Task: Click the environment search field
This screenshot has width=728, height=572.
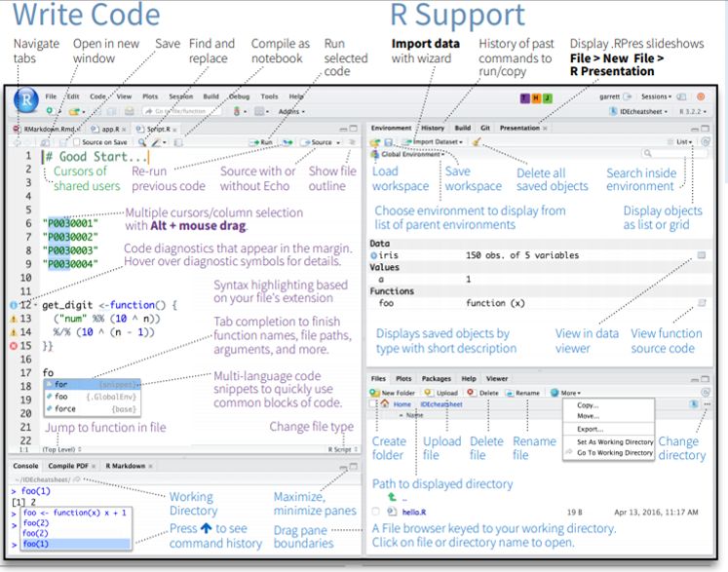Action: pos(673,153)
